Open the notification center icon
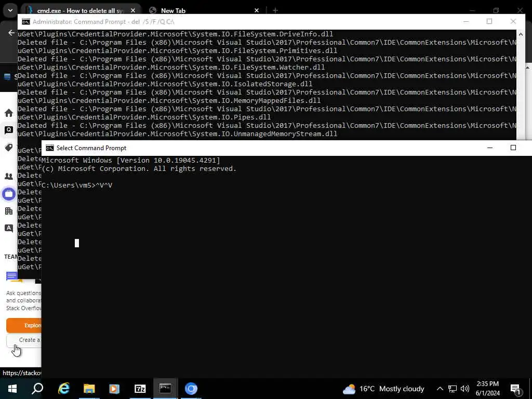The width and height of the screenshot is (532, 399). [x=515, y=389]
